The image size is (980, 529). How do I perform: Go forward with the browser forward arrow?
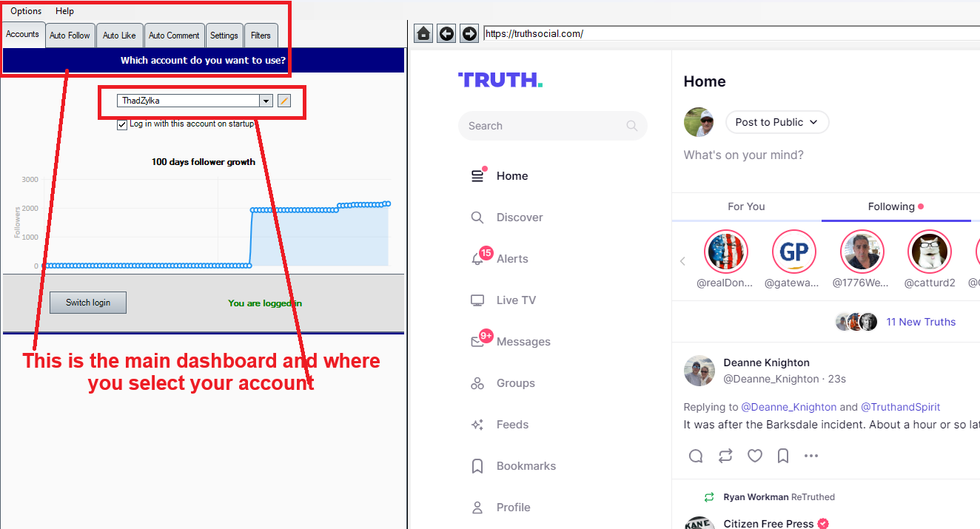(x=469, y=33)
